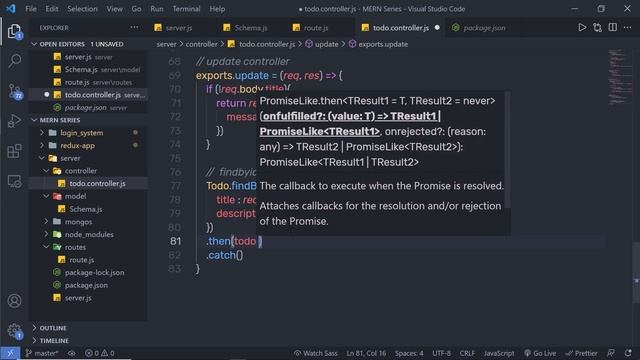This screenshot has height=360, width=640.
Task: Click master branch indicator in status bar
Action: (x=42, y=353)
